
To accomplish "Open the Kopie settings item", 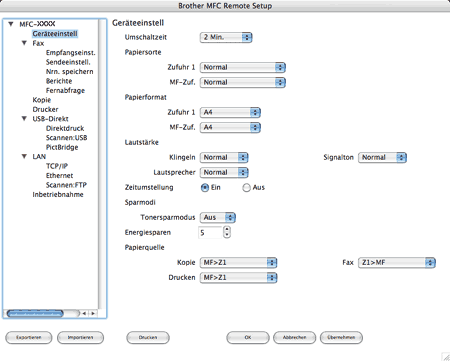I will coord(42,100).
